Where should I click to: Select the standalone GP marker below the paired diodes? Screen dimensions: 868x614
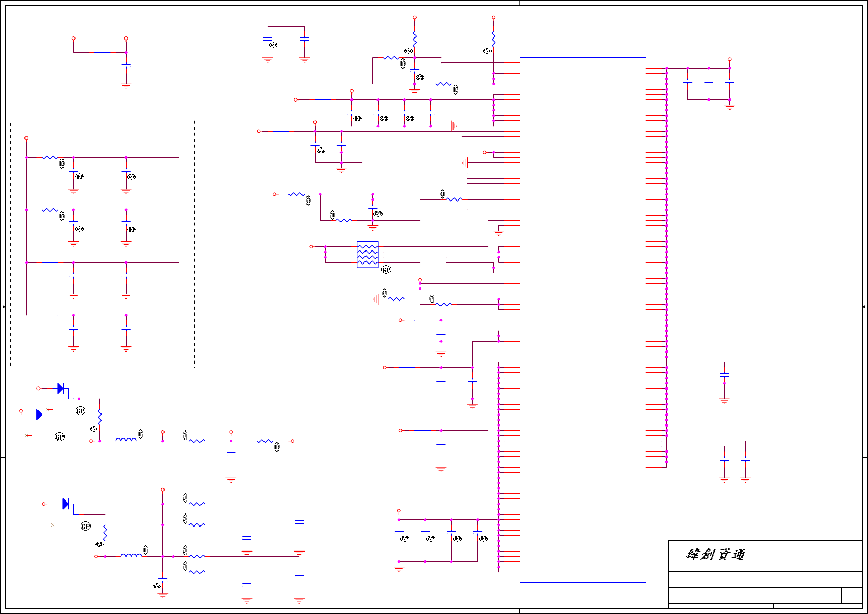tap(60, 437)
